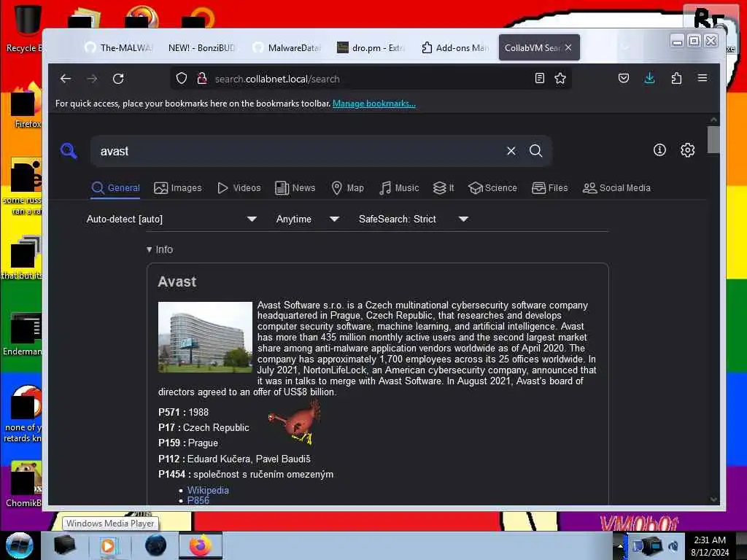This screenshot has height=560, width=747.
Task: Open the Anytime time range dropdown
Action: coord(307,219)
